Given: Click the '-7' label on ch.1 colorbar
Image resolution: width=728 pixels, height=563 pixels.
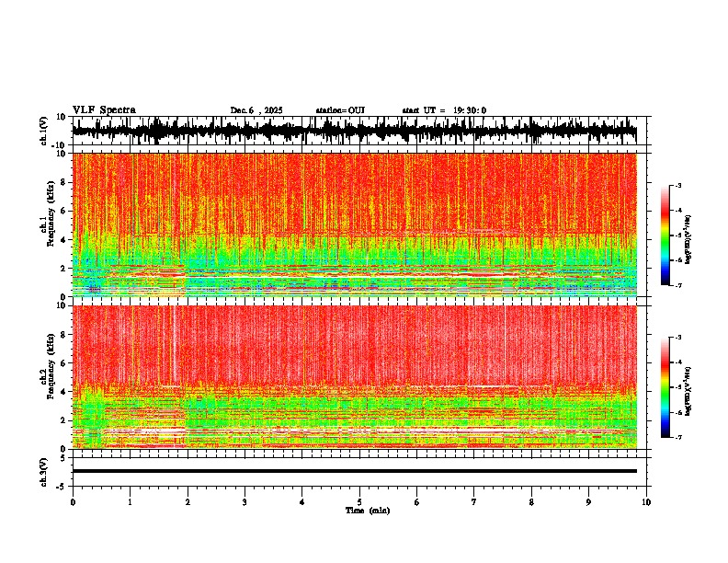Looking at the screenshot, I should (678, 285).
